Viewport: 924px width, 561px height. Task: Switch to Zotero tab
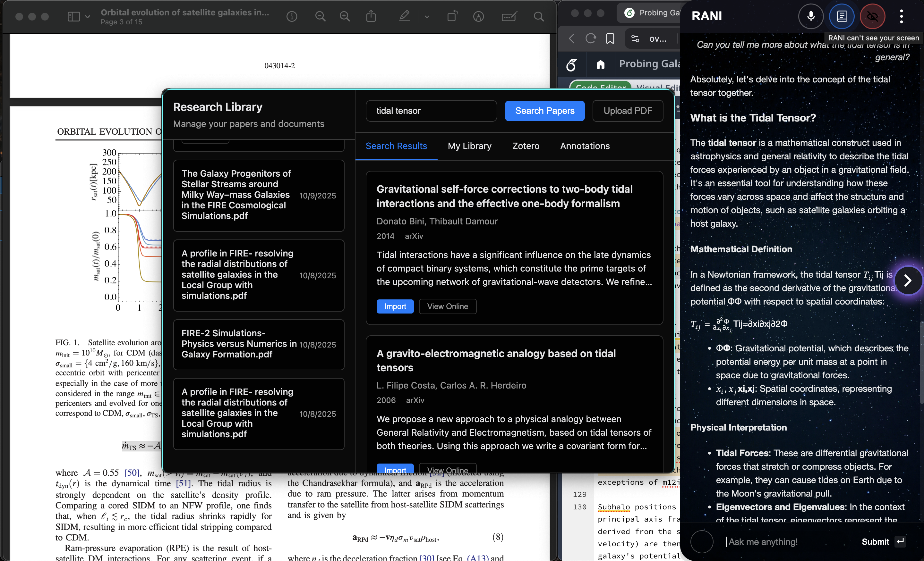coord(526,146)
